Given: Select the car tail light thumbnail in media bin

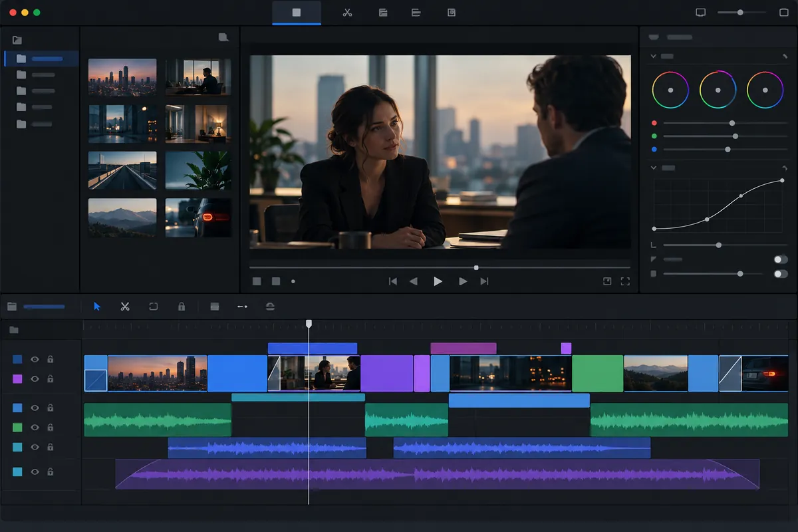Looking at the screenshot, I should pos(198,217).
